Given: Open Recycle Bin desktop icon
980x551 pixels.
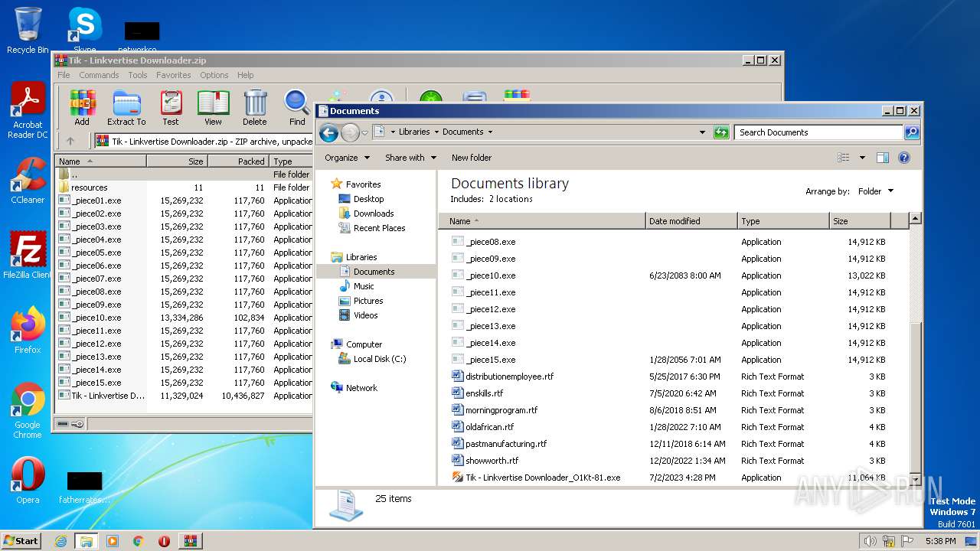Looking at the screenshot, I should (28, 31).
